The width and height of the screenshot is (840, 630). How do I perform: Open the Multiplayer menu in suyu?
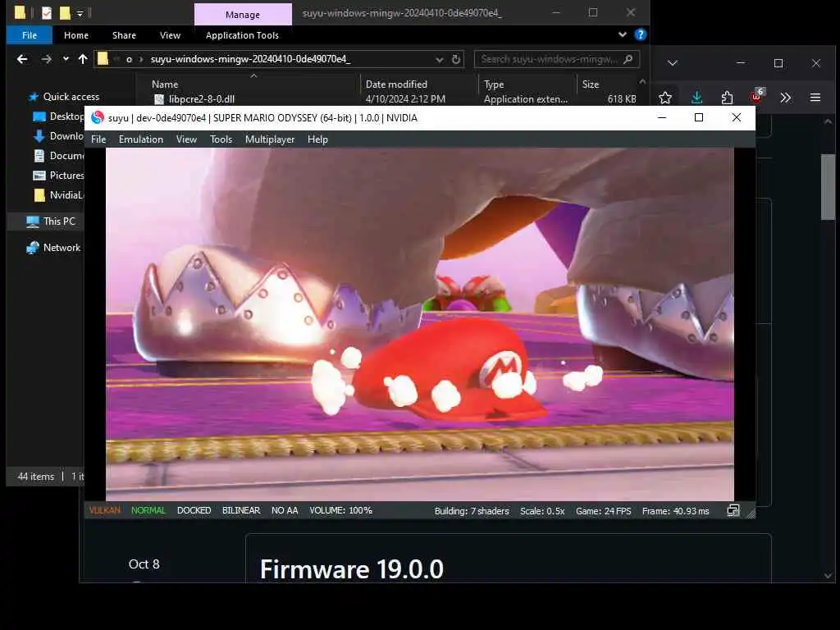[269, 139]
